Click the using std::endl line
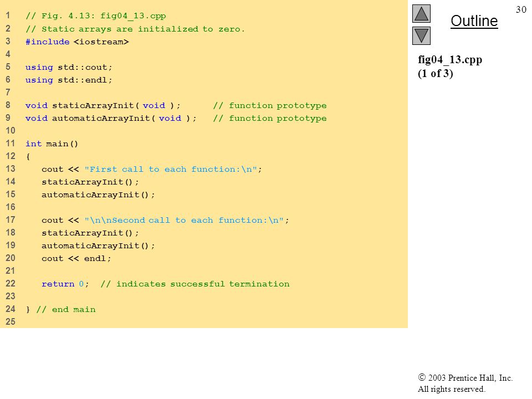This screenshot has height=399, width=532. [x=69, y=80]
